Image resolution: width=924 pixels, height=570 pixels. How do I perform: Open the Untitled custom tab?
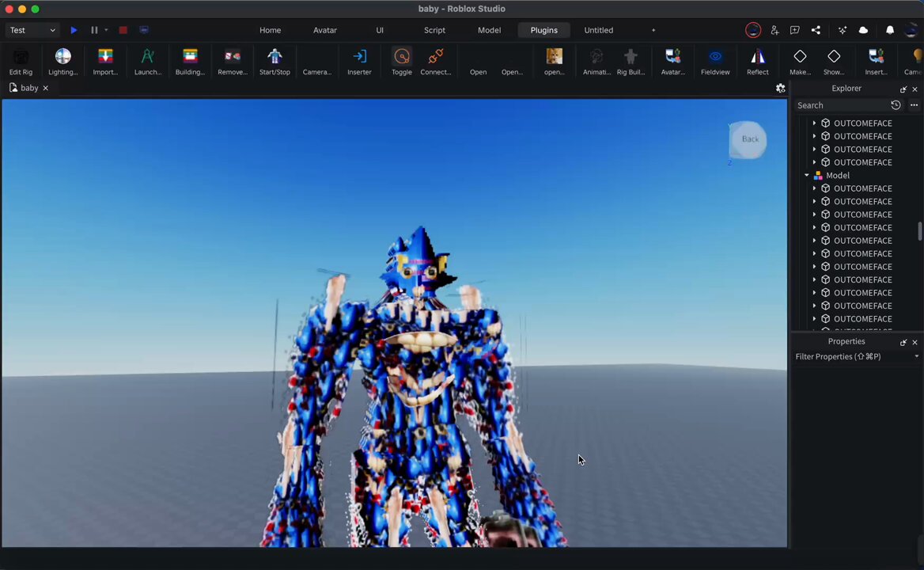[x=599, y=30]
